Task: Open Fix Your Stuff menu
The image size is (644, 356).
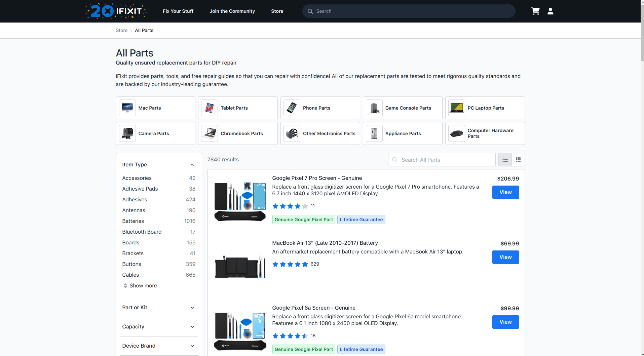Action: tap(178, 11)
